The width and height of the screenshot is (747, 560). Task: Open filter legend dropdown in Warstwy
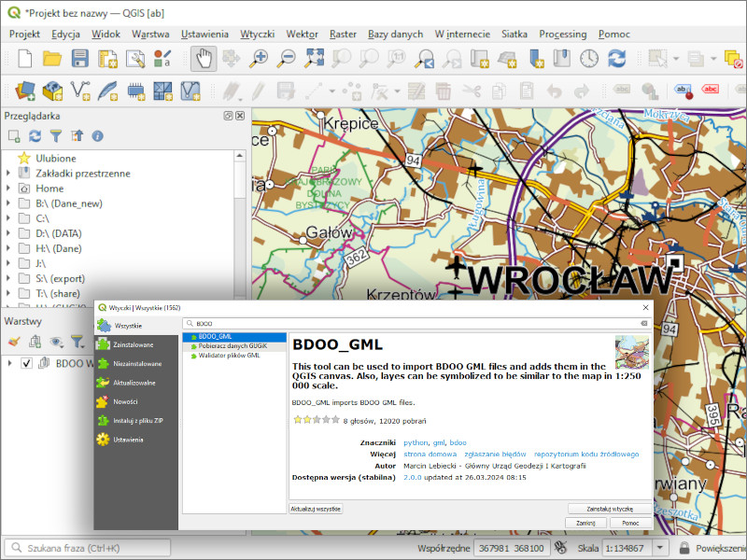[x=78, y=342]
